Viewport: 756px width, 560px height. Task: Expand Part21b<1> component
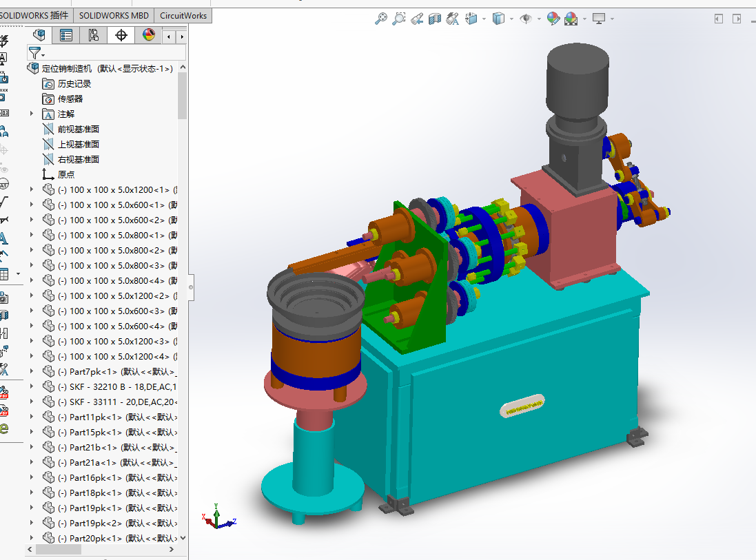[32, 447]
